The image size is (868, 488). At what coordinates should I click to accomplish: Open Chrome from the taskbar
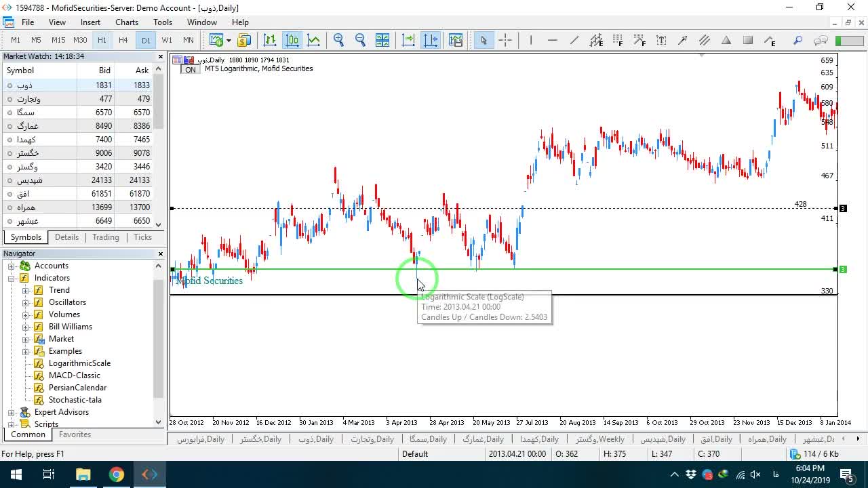117,474
